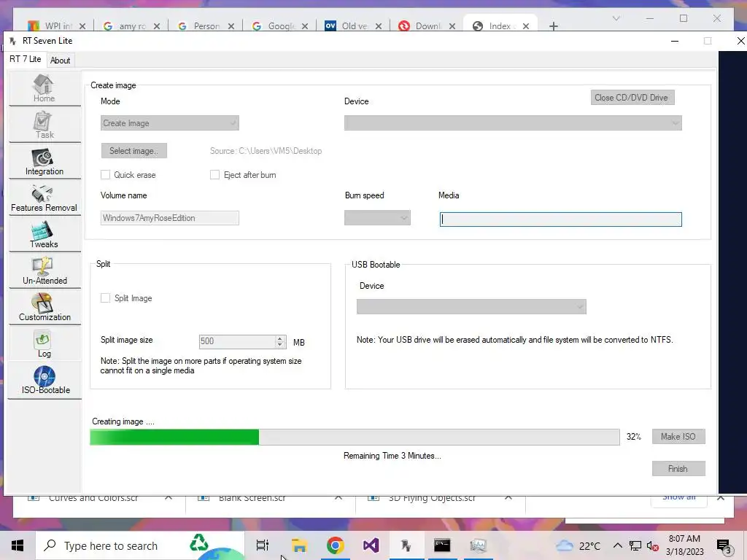Click the Split image size value field

[237, 341]
